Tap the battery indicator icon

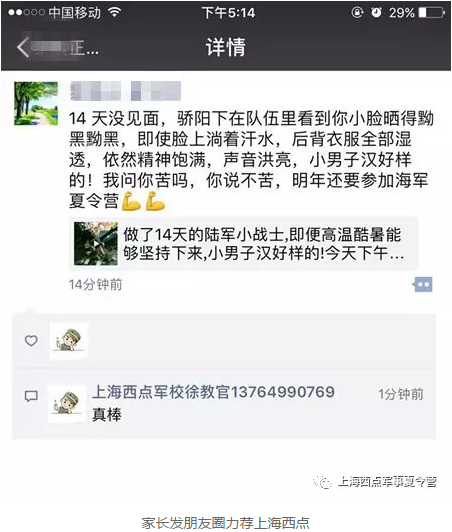(x=431, y=13)
